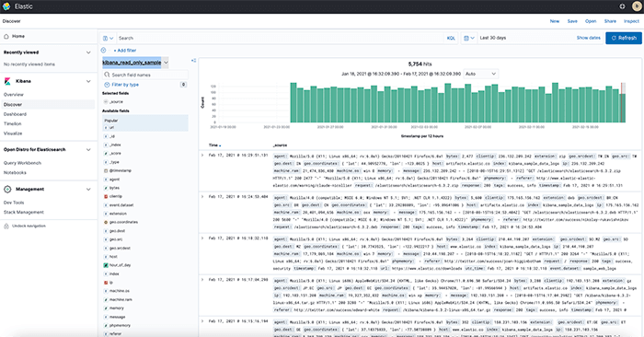644x337 pixels.
Task: Toggle KQL query language switch
Action: [x=451, y=39]
